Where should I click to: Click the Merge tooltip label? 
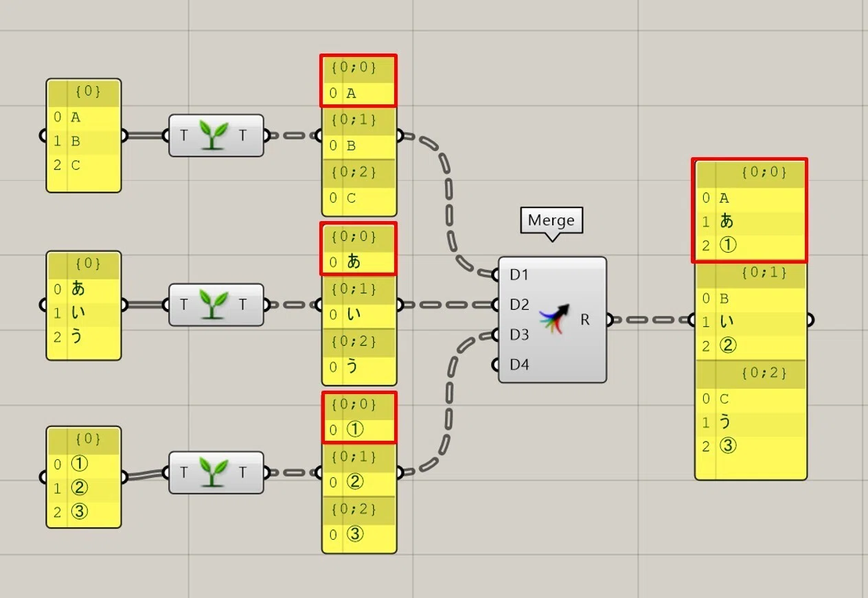(551, 220)
